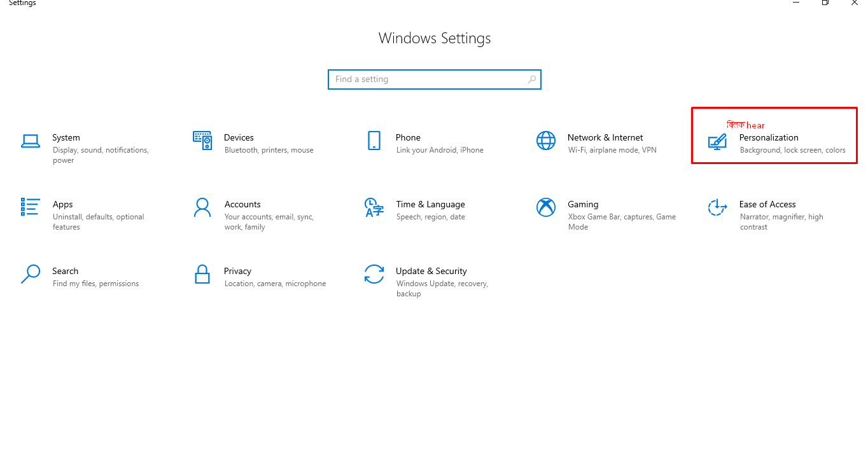This screenshot has width=868, height=454.
Task: Go to the Devices heading
Action: coord(239,137)
